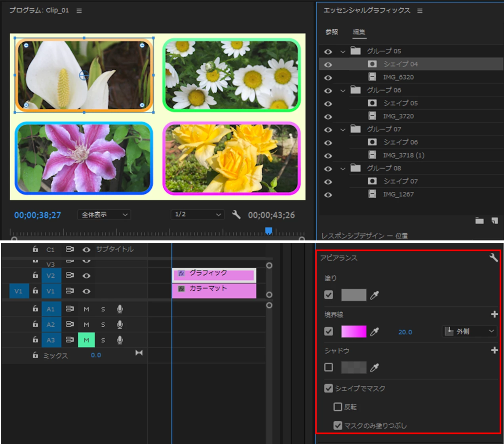
Task: Mute the A2 audio track
Action: 86,324
